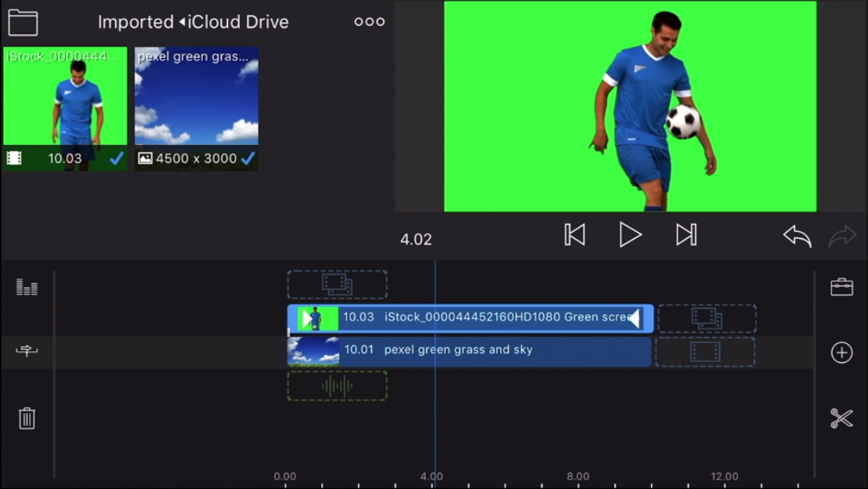Open the three-dot options menu

tap(369, 21)
